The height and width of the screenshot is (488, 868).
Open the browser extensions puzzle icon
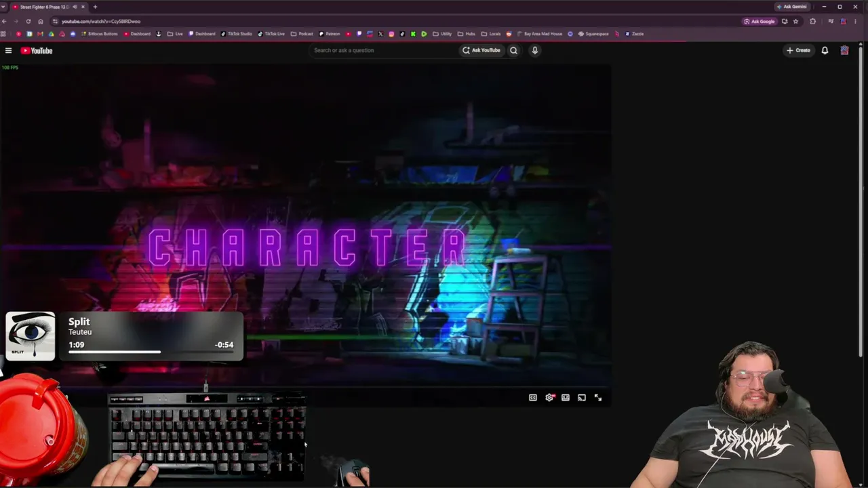tap(813, 21)
